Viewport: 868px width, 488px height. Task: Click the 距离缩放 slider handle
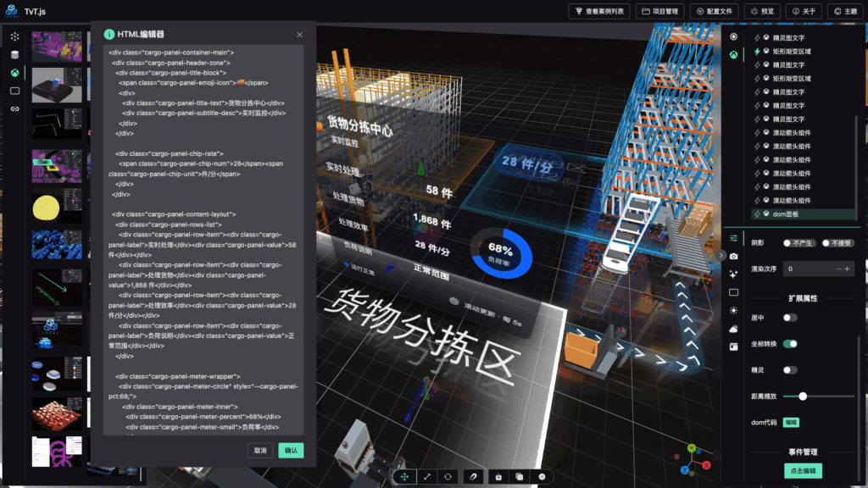tap(802, 396)
